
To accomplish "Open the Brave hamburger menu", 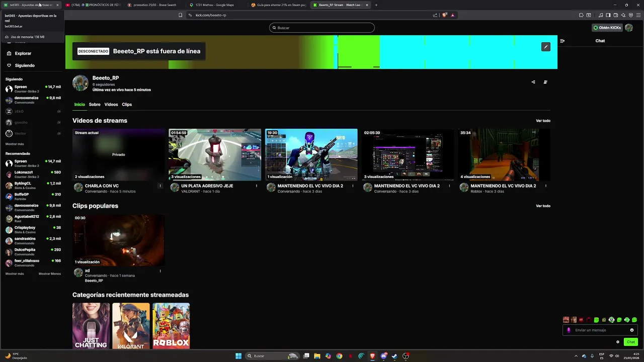I will [638, 15].
